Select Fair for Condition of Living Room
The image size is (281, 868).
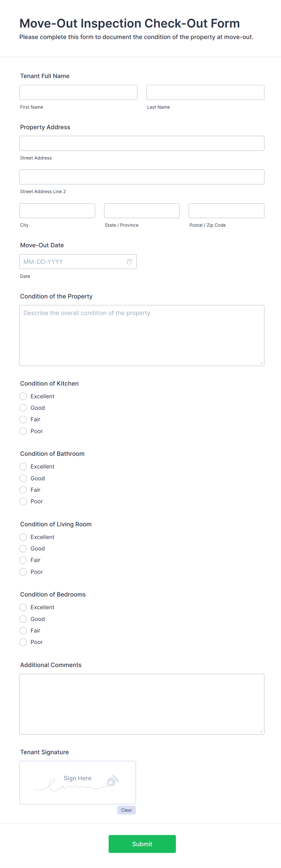point(23,560)
